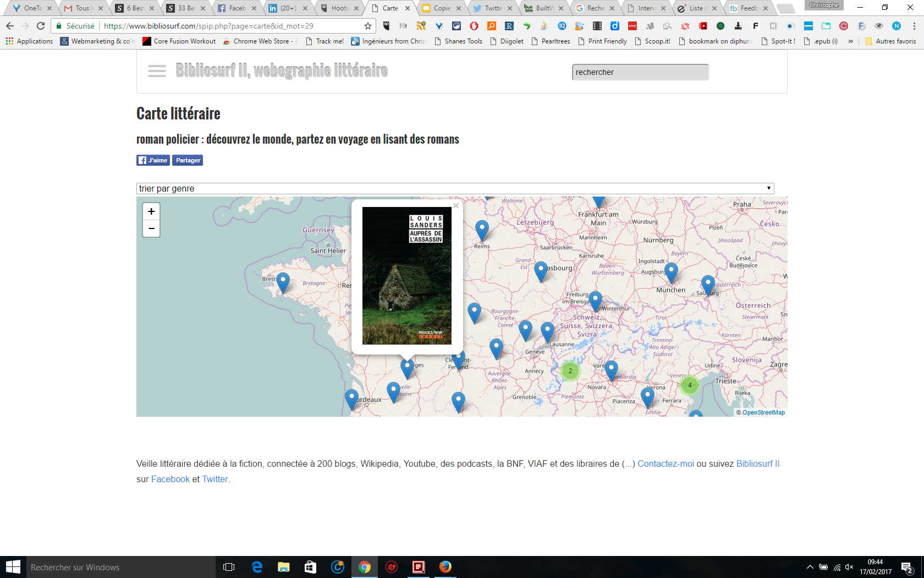
Task: Follow the Bibliosurf II link
Action: (758, 464)
